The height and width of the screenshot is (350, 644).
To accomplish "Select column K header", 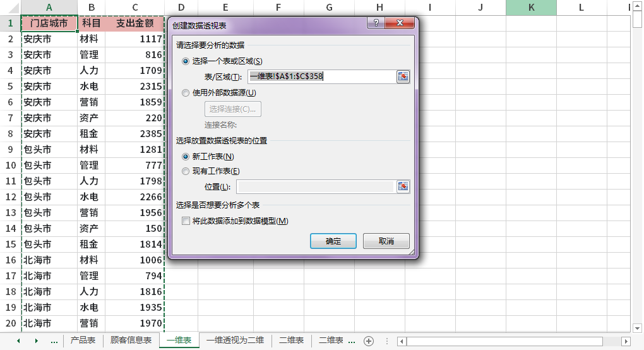I will [x=531, y=8].
